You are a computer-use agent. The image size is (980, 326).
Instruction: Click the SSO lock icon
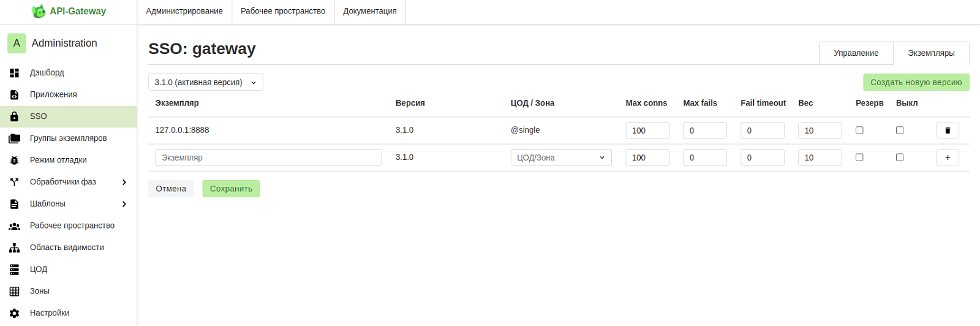15,116
